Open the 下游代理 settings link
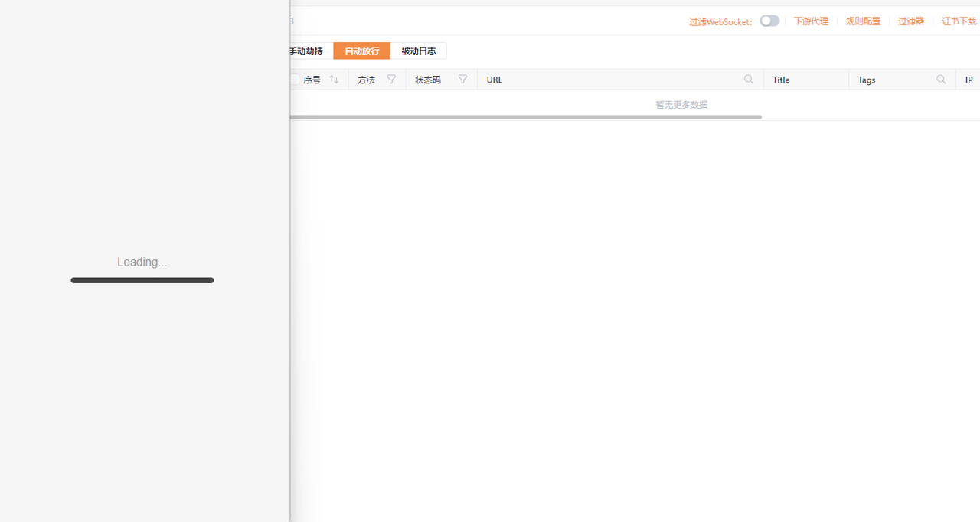980x522 pixels. (811, 21)
